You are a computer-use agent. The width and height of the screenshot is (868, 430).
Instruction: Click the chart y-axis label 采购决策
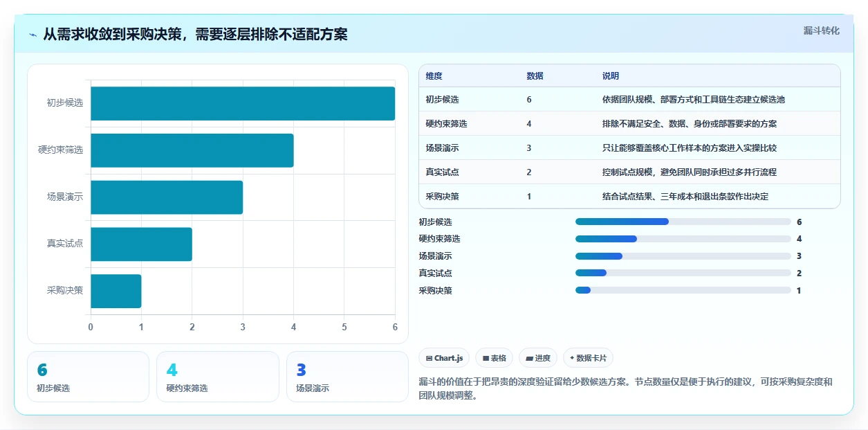(x=65, y=291)
